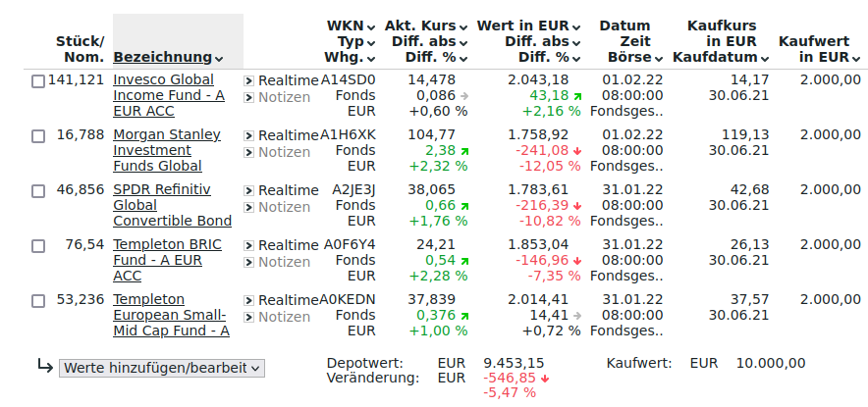Click the Realtime arrow icon for Templeton European
Viewport: 868px width, 407px height.
click(x=249, y=300)
